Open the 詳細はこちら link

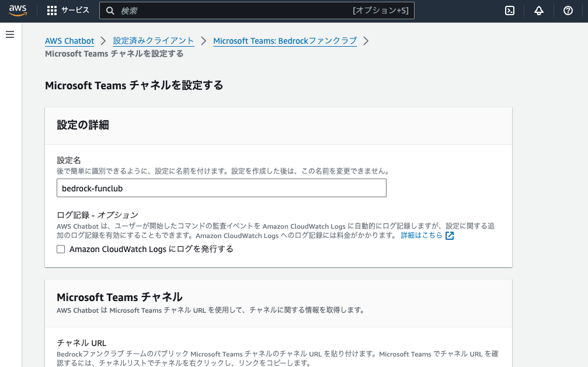pyautogui.click(x=422, y=235)
